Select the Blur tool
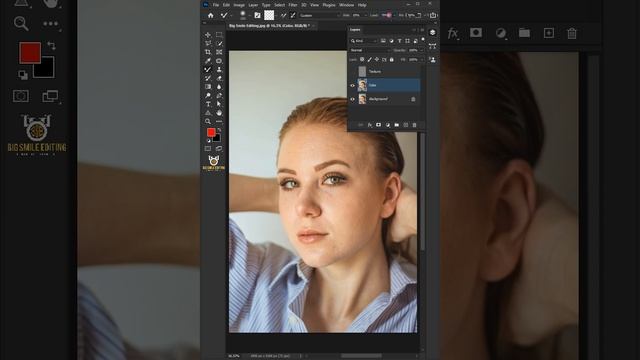Image resolution: width=640 pixels, height=360 pixels. tap(219, 87)
